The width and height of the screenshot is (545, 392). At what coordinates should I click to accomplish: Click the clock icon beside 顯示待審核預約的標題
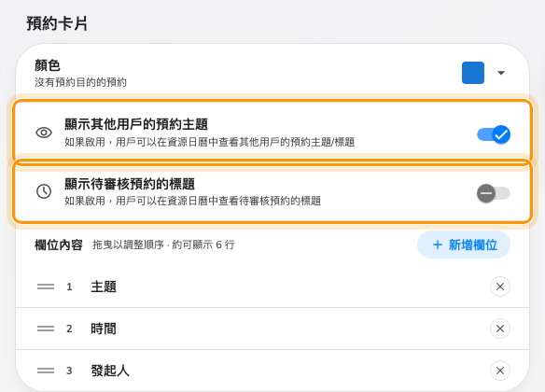pos(44,191)
